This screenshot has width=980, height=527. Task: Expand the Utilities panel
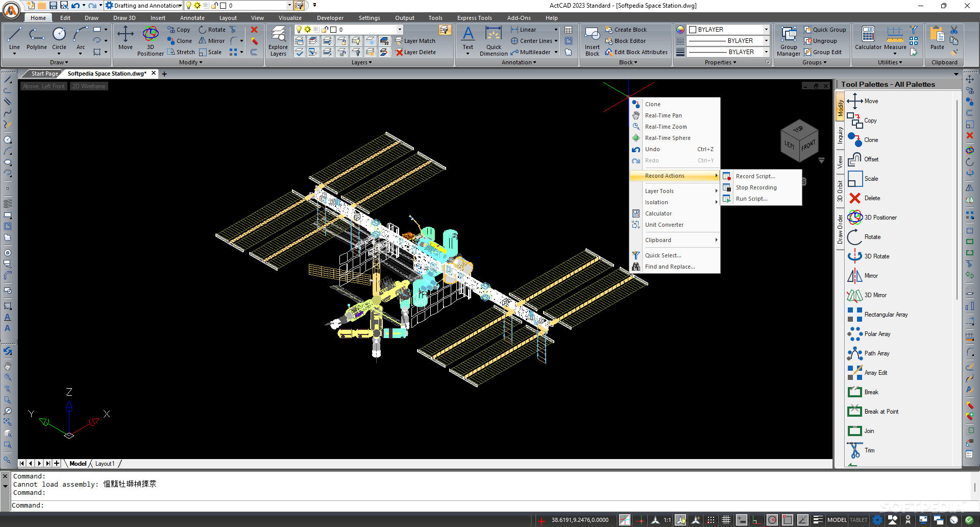890,62
